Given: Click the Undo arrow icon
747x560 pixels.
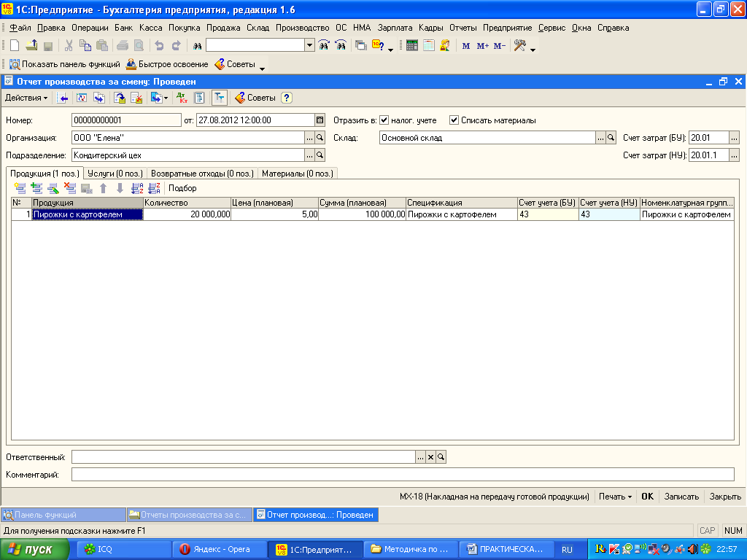Looking at the screenshot, I should tap(159, 46).
